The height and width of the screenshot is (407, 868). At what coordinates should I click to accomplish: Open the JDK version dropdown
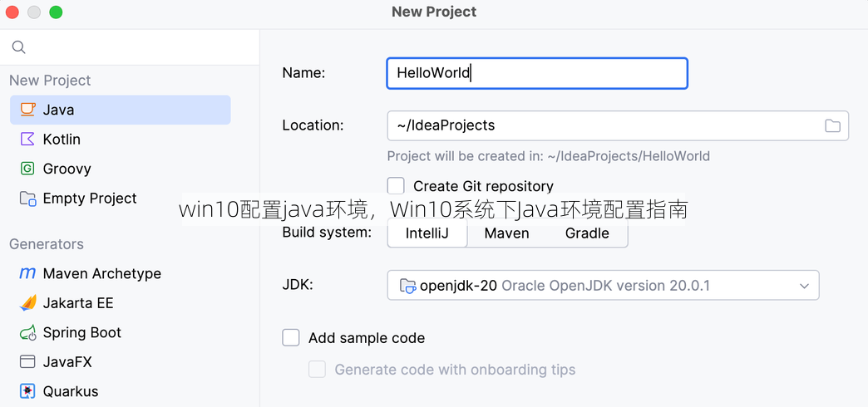coord(603,286)
